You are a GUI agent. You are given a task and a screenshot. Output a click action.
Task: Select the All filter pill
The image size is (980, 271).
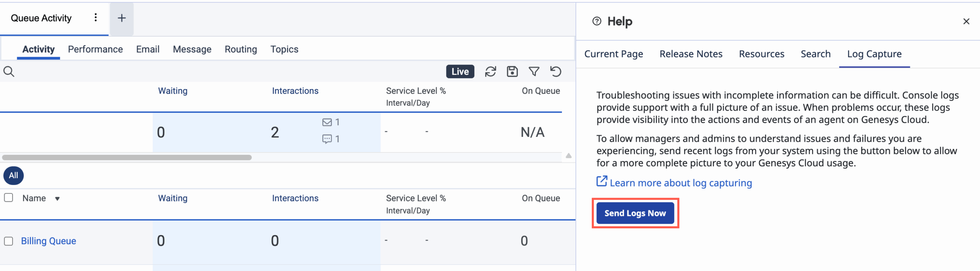(13, 175)
